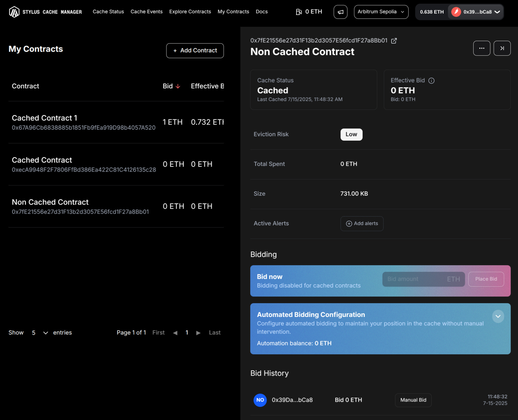Click the Contract column header

[x=25, y=86]
